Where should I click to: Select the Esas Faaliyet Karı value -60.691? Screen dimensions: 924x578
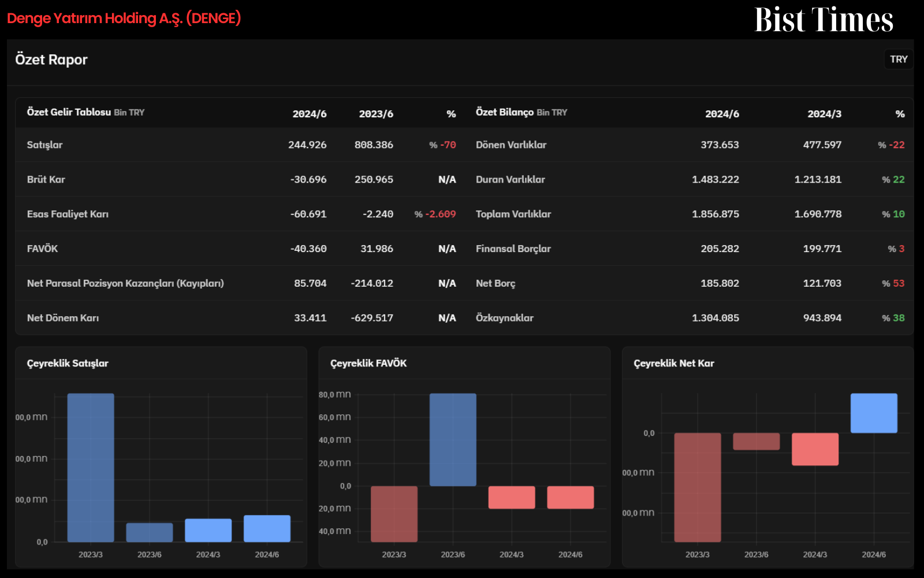point(308,214)
